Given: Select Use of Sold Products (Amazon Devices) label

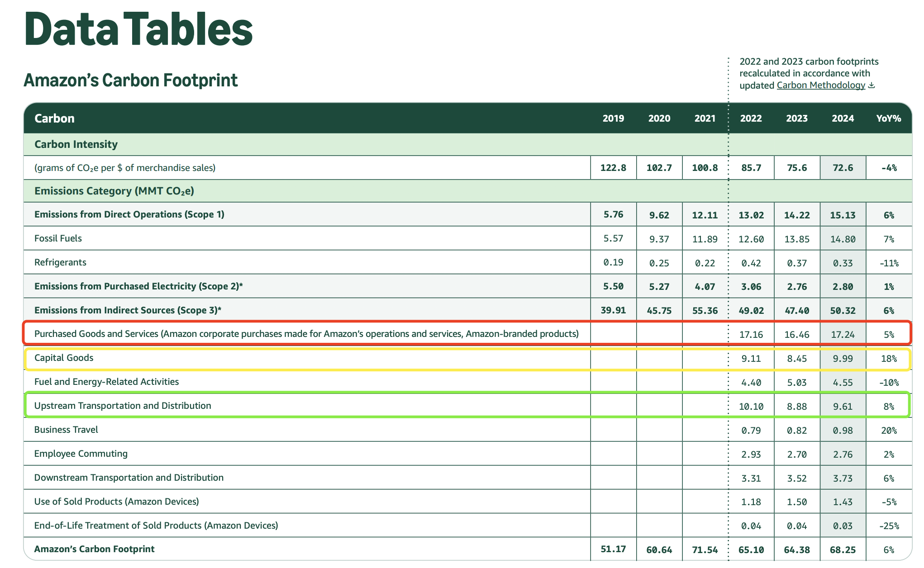Looking at the screenshot, I should [x=117, y=502].
